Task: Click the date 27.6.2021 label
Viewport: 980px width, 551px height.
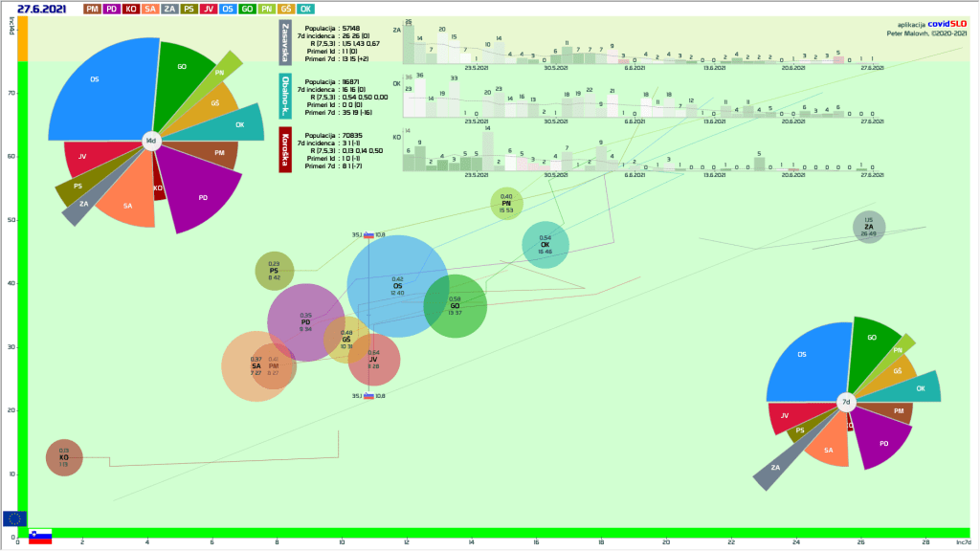Action: (41, 9)
